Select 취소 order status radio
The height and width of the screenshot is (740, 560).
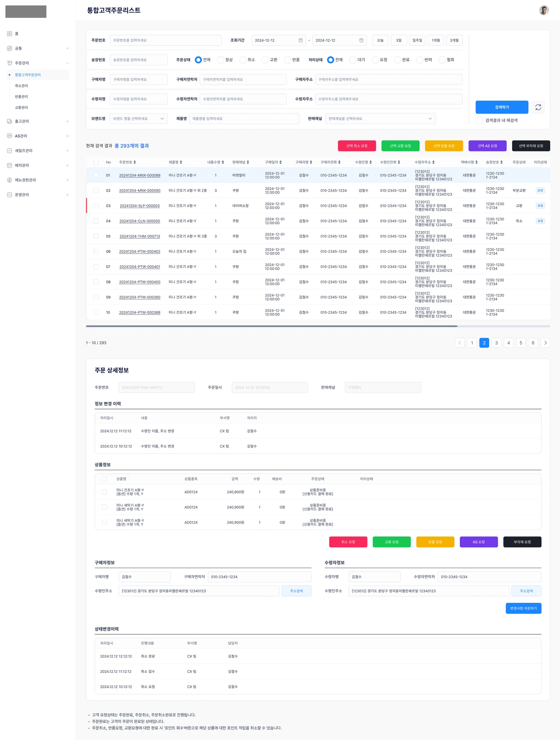[243, 60]
